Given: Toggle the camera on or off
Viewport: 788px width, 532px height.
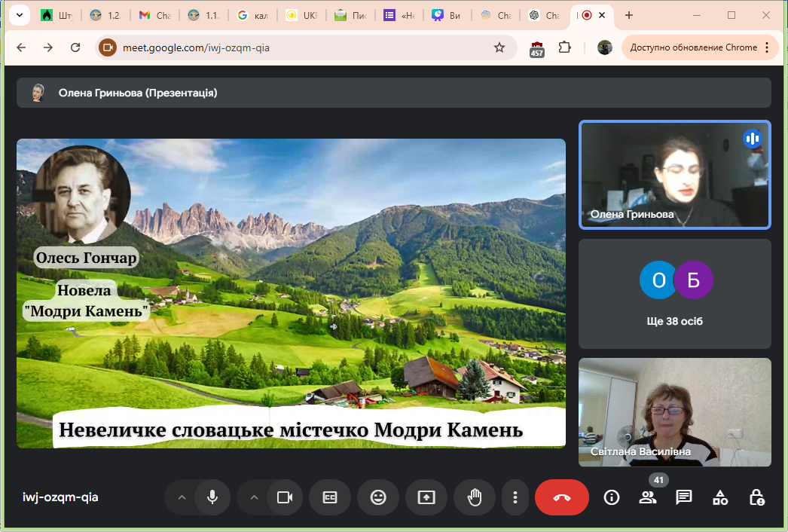Looking at the screenshot, I should click(284, 497).
